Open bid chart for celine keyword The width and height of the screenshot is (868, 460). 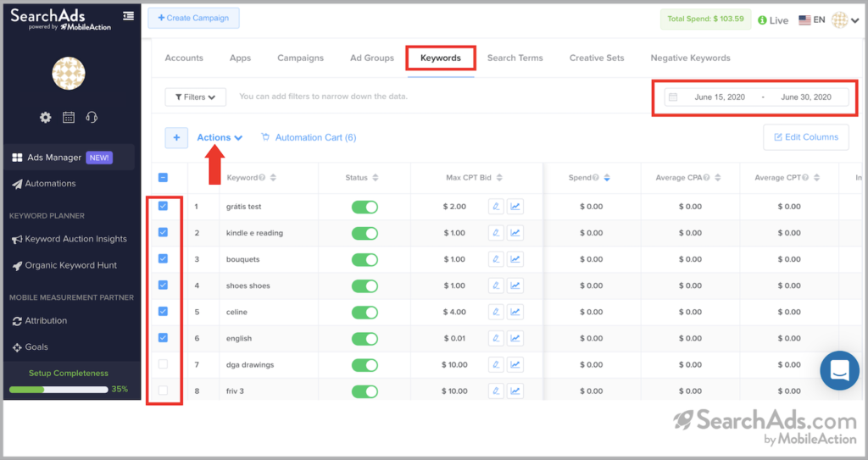(515, 312)
